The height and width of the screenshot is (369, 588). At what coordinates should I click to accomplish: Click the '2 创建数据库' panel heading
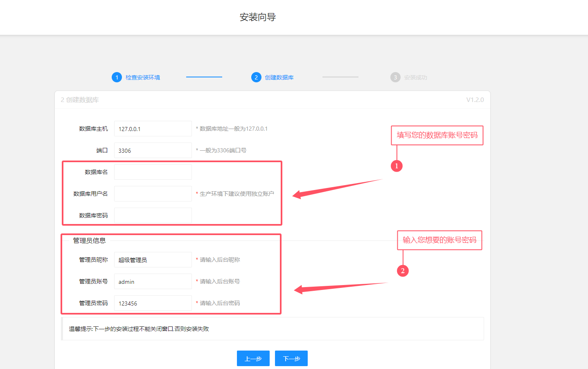pyautogui.click(x=80, y=100)
